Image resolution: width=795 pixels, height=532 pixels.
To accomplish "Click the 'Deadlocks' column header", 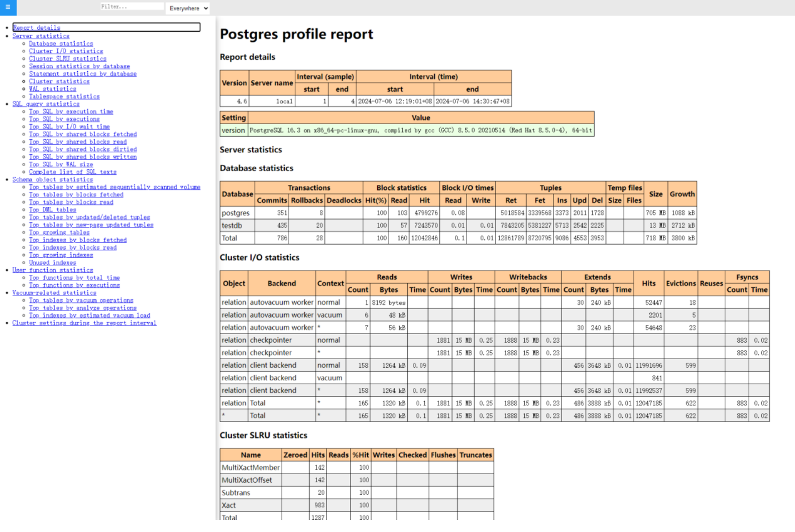I will 344,200.
